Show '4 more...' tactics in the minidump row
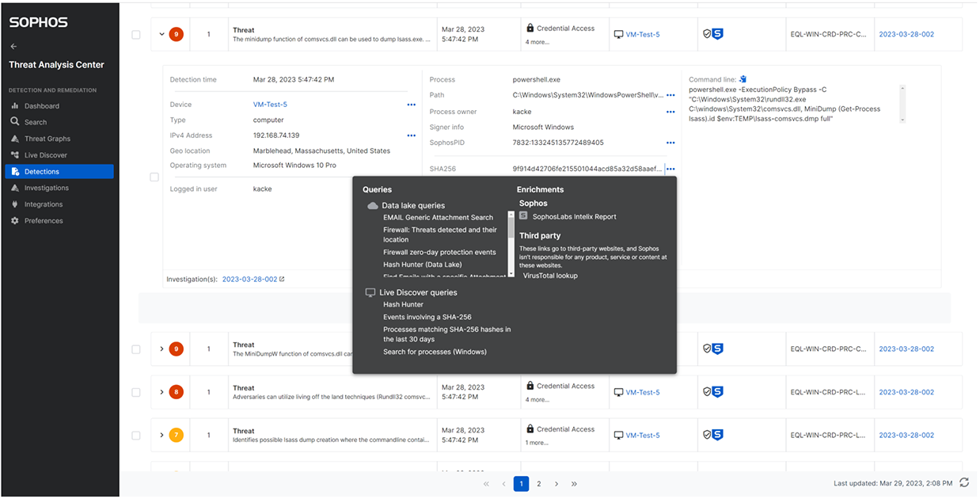Viewport: 980px width, 499px height. click(x=537, y=42)
